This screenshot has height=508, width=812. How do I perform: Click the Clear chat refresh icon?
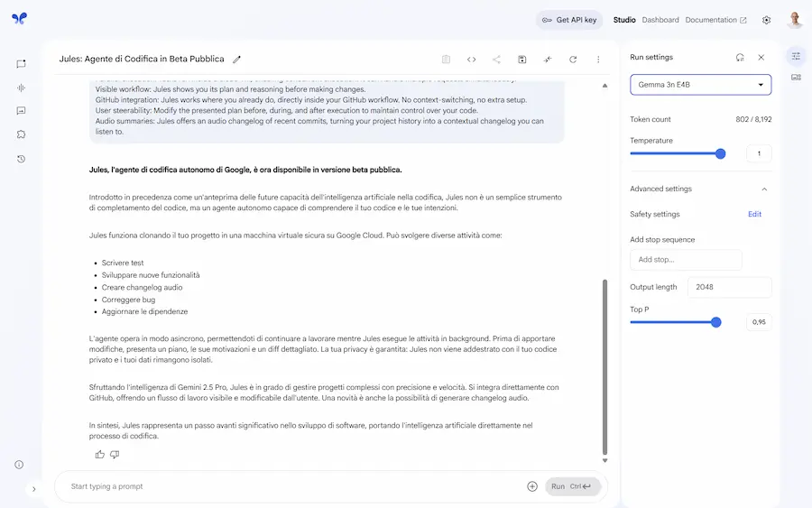[573, 60]
